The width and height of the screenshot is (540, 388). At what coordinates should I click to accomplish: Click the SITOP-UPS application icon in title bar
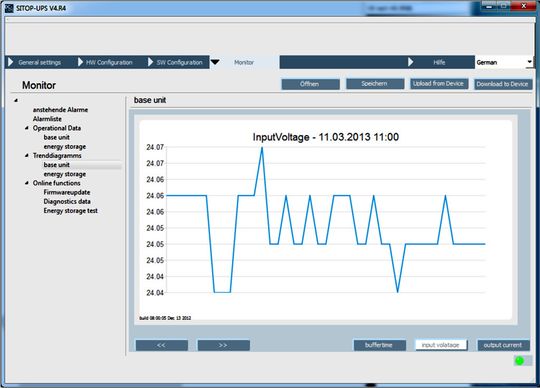coord(9,8)
